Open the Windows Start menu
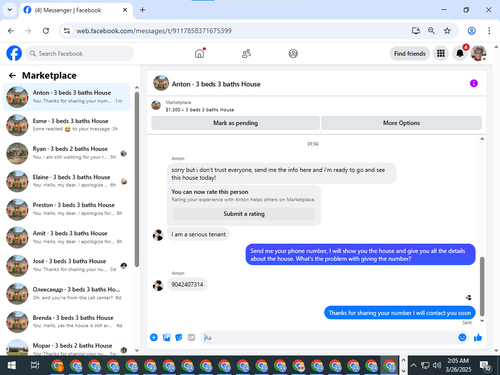The width and height of the screenshot is (500, 375). 12,365
